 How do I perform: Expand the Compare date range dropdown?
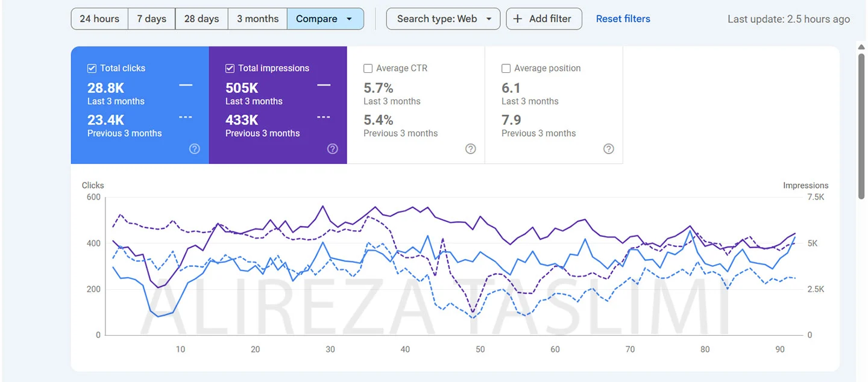(325, 19)
